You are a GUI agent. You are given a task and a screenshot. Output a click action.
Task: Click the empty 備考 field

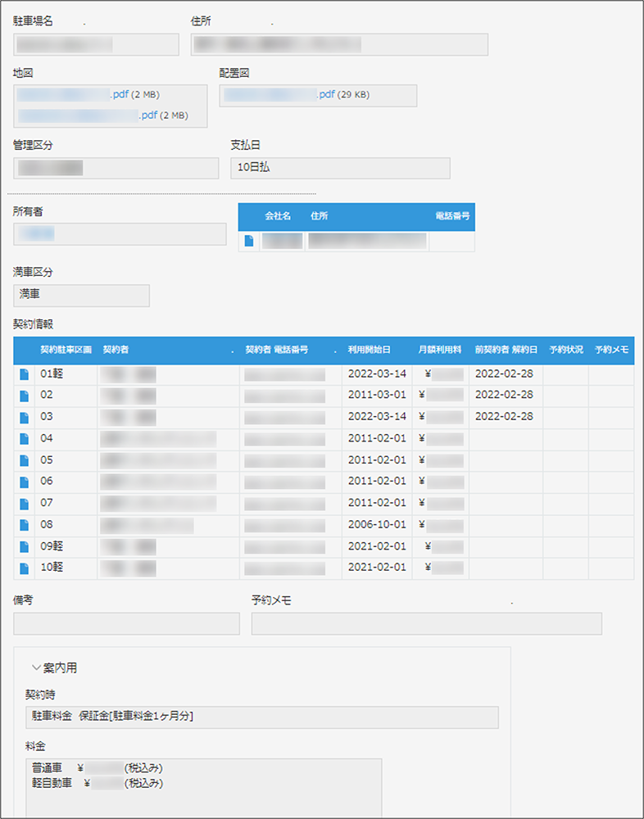(x=126, y=624)
